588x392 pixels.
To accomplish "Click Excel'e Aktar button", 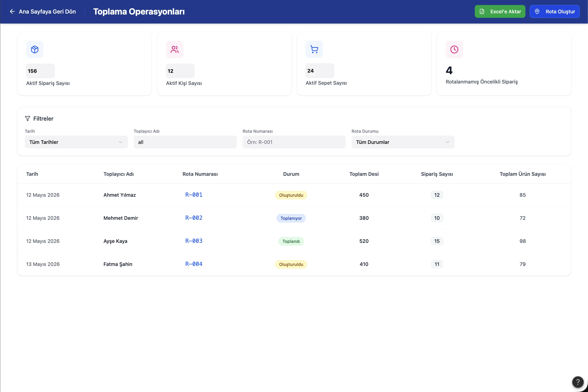I will 500,11.
